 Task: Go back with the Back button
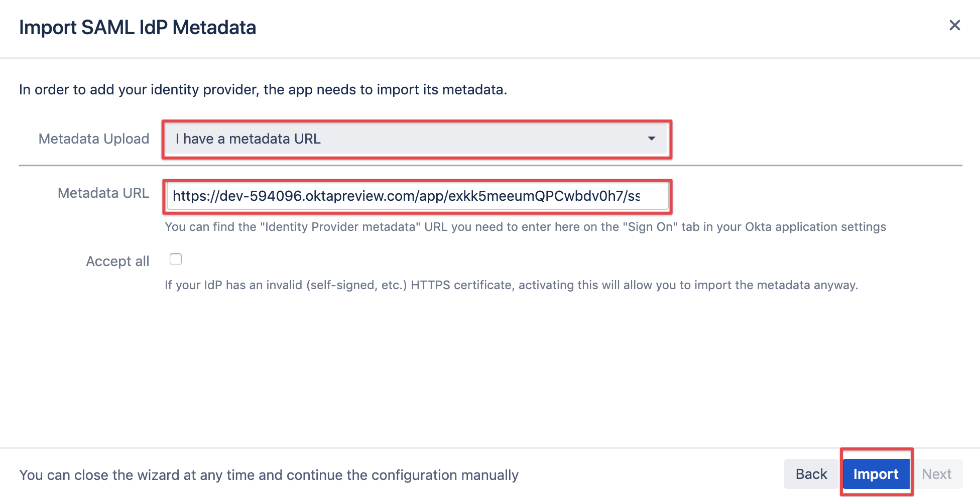coord(811,474)
